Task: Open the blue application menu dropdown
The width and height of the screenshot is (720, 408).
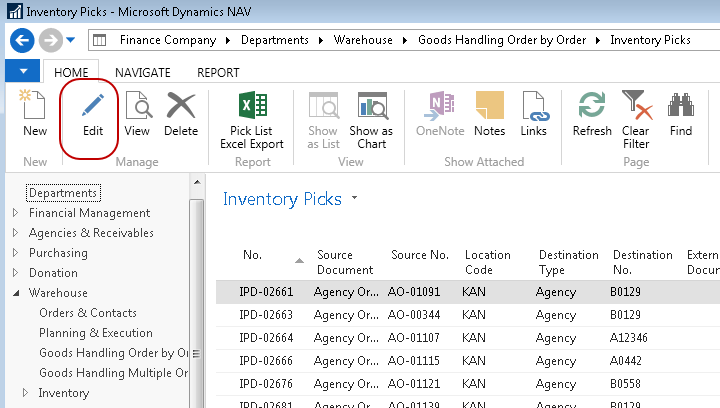Action: tap(23, 72)
